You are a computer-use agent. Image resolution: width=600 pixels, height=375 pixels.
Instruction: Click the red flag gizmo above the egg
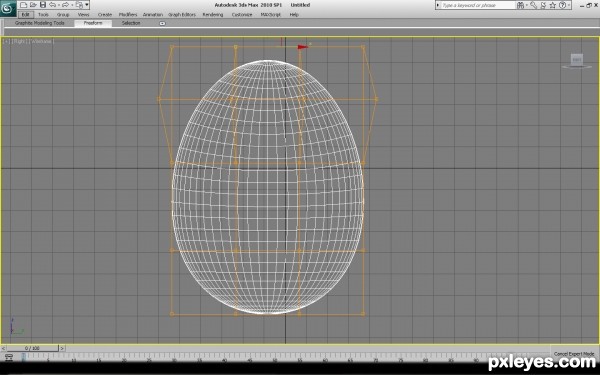tap(303, 47)
